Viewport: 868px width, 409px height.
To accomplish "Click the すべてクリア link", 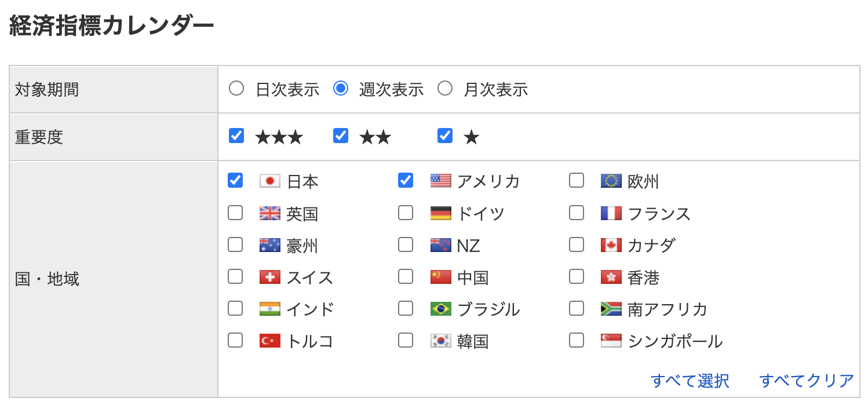I will 807,381.
